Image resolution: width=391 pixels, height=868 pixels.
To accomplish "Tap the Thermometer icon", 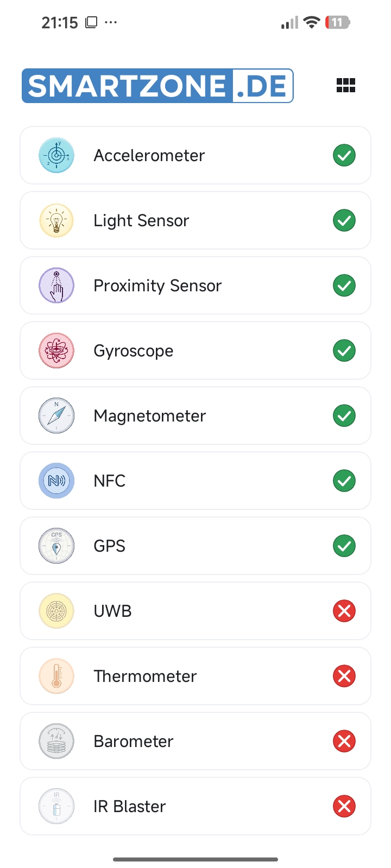I will 56,676.
